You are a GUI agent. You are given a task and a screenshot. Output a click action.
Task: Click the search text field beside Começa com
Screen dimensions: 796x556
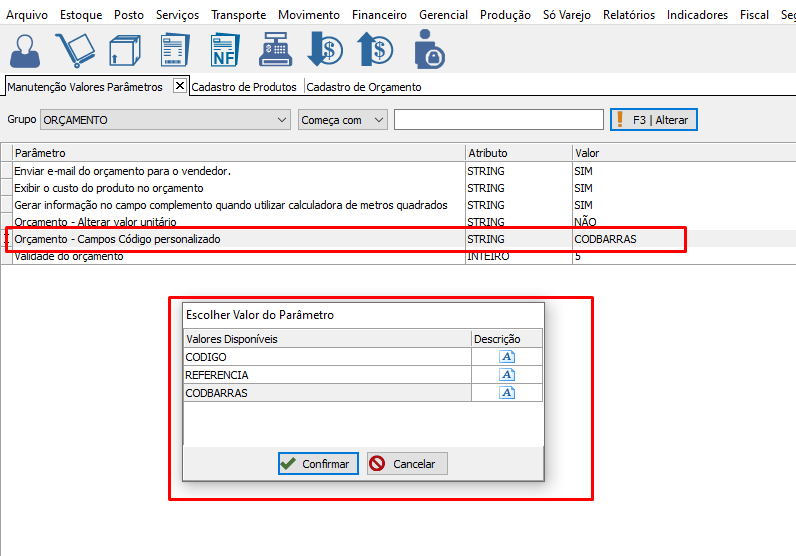(498, 120)
